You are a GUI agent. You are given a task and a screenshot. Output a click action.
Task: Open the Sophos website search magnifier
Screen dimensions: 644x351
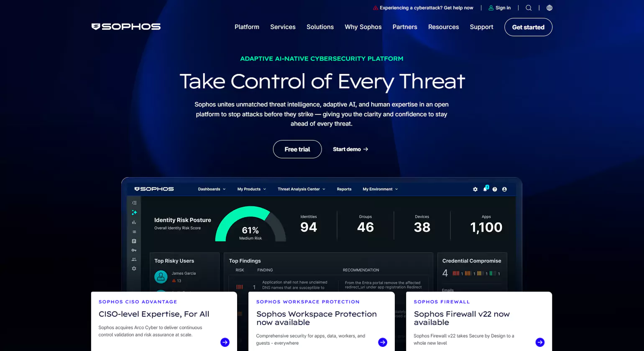click(529, 8)
